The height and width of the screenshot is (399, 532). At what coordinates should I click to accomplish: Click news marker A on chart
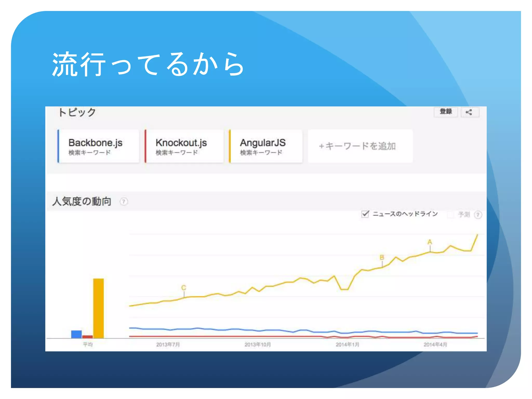[430, 242]
